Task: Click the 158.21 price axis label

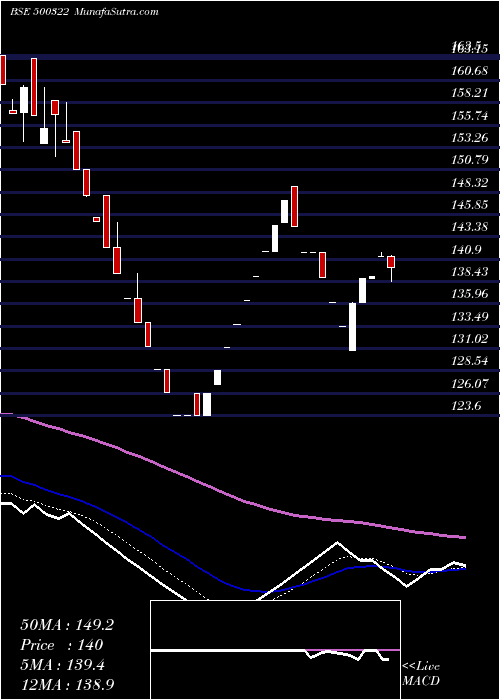Action: (x=470, y=93)
